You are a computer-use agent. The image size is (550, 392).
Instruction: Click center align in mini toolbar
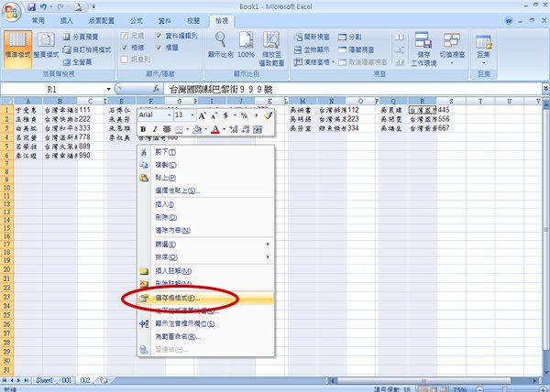[167, 129]
